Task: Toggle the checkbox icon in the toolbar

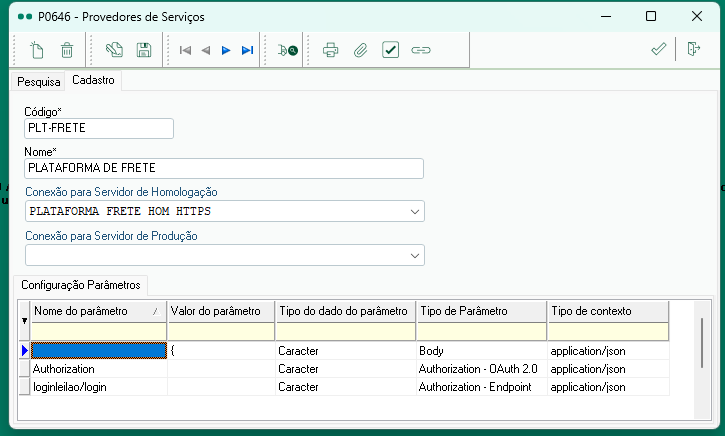Action: coord(391,49)
